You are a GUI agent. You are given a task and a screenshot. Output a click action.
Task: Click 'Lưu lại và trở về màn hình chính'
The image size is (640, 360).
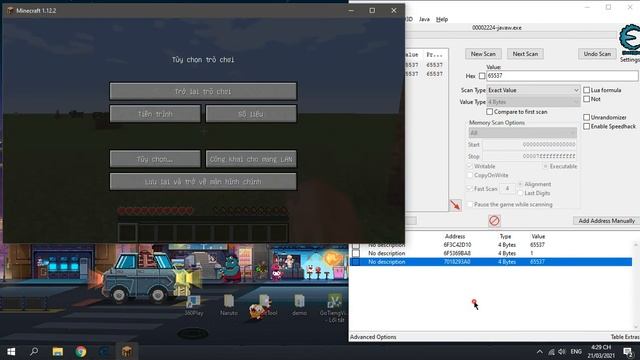coord(203,182)
